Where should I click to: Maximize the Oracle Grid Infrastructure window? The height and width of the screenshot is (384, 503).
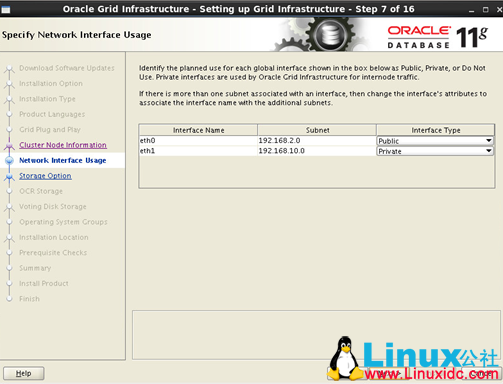click(x=486, y=10)
